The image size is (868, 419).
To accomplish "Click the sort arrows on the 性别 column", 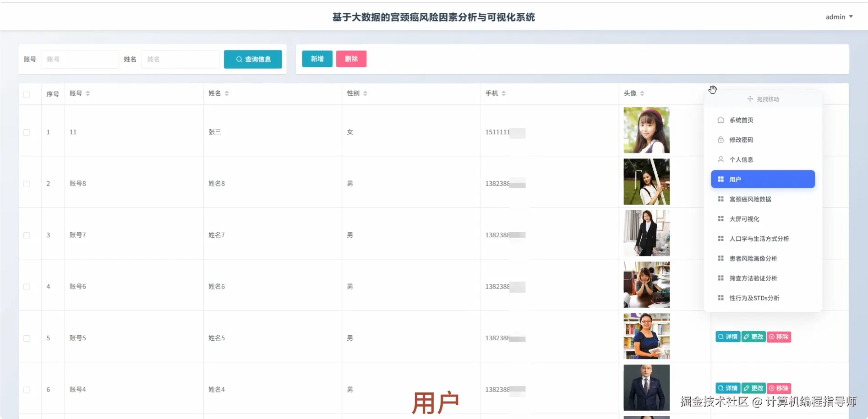I will click(365, 93).
